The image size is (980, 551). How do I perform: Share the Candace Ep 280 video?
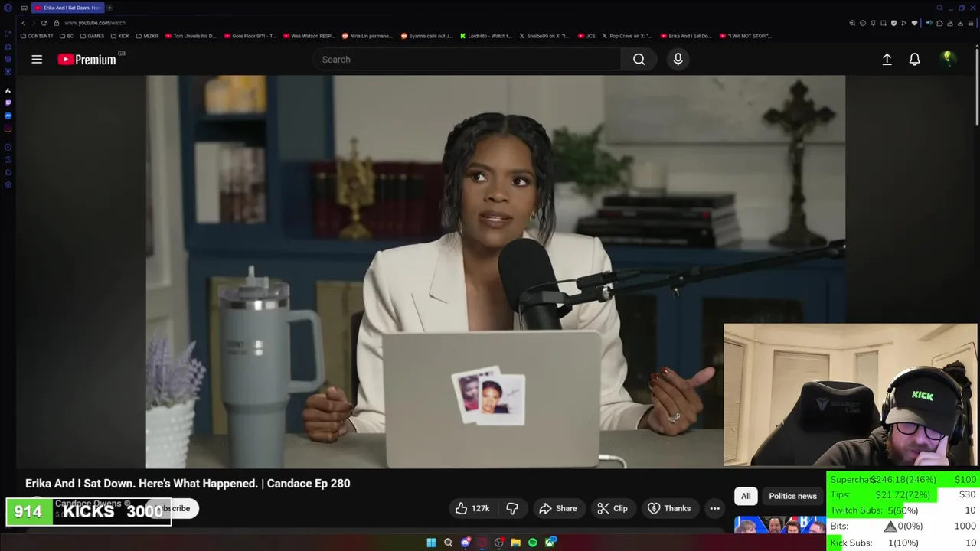(x=558, y=508)
